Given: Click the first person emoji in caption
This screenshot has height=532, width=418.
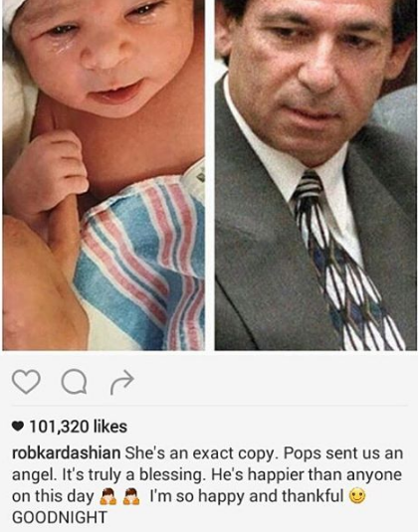Looking at the screenshot, I should 106,497.
